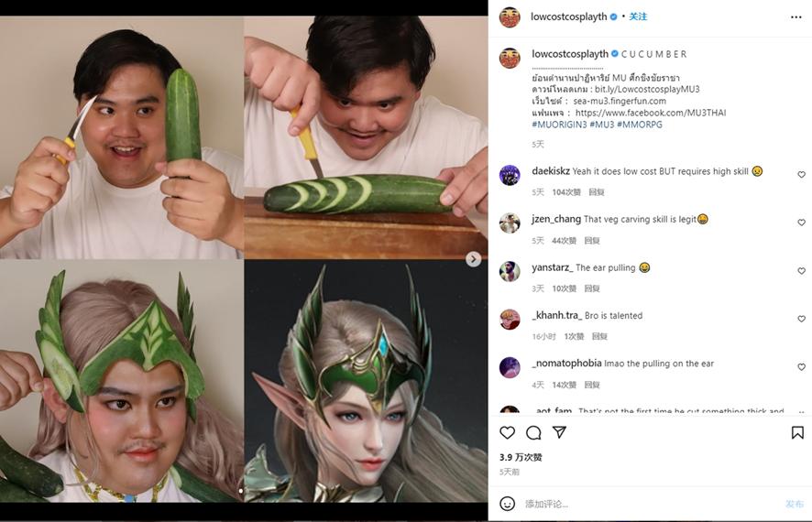Screen dimensions: 812x522
Task: Open the three-dot more options menu
Action: [796, 16]
